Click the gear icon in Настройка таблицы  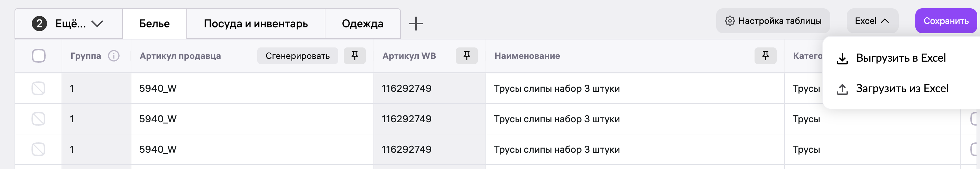tap(729, 21)
